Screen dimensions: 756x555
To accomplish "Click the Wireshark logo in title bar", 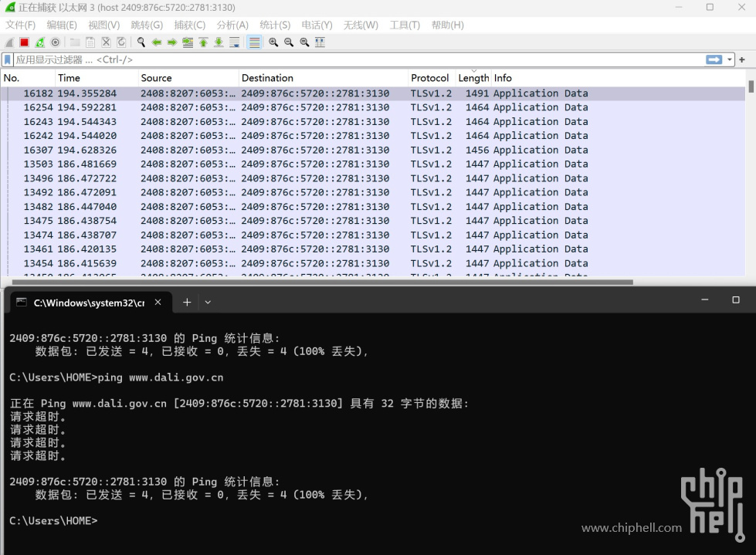I will tap(10, 7).
